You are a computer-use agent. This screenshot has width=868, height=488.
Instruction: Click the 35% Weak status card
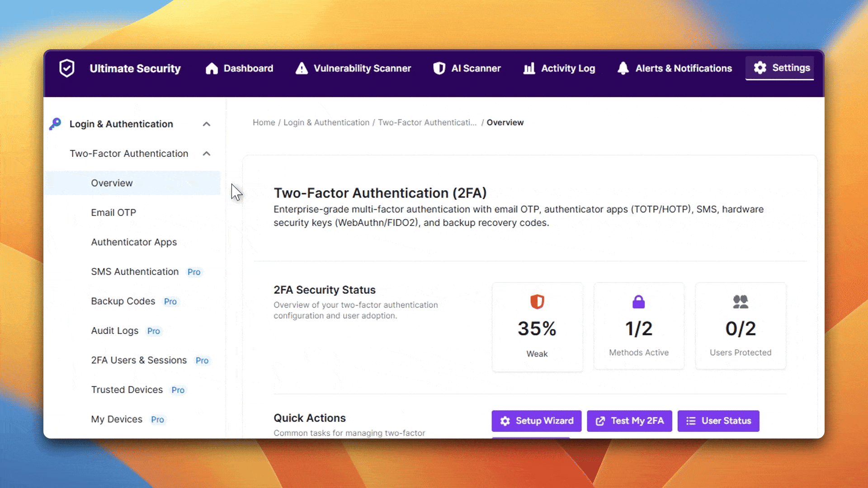click(x=537, y=327)
